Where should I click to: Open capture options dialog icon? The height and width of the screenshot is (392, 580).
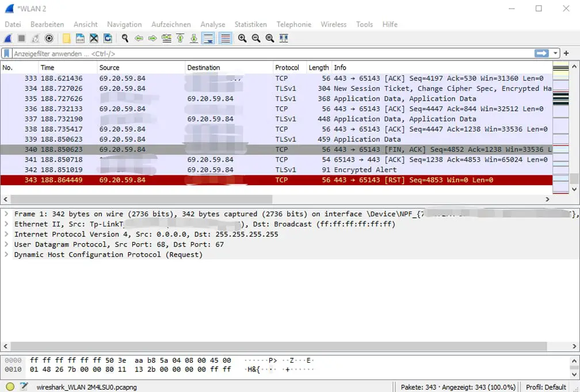tap(49, 38)
